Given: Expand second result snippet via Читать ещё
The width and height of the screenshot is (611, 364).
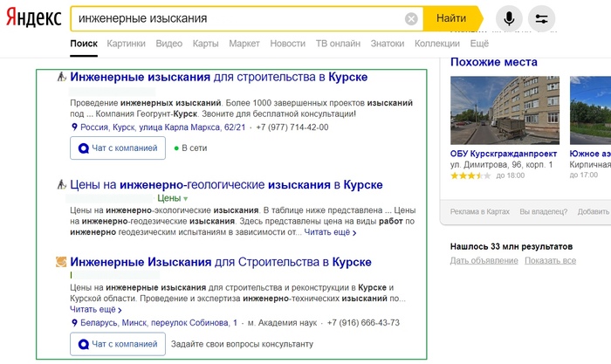Looking at the screenshot, I should click(x=330, y=233).
